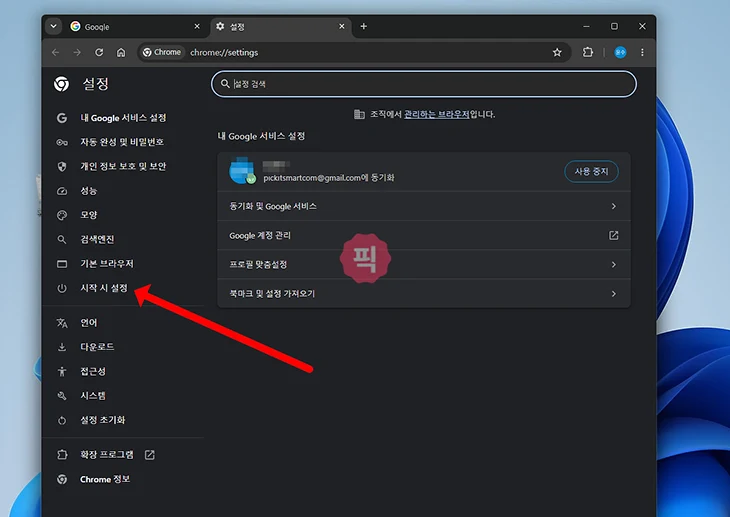
Task: Expand 북마크 및 설정 가져오기 chevron
Action: (x=614, y=294)
